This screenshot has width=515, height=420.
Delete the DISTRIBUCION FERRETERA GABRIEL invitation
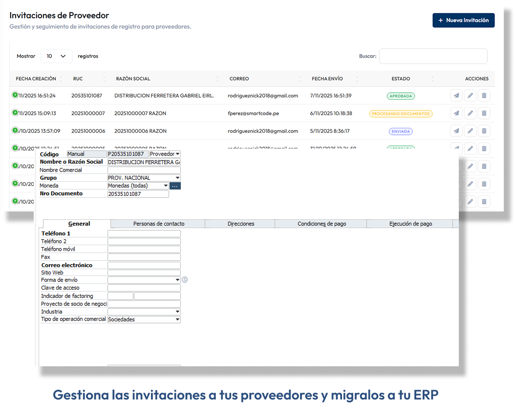484,96
